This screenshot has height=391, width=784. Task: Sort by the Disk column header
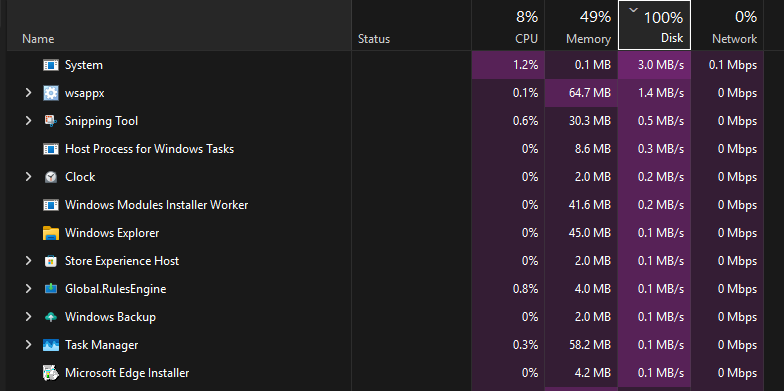(654, 25)
